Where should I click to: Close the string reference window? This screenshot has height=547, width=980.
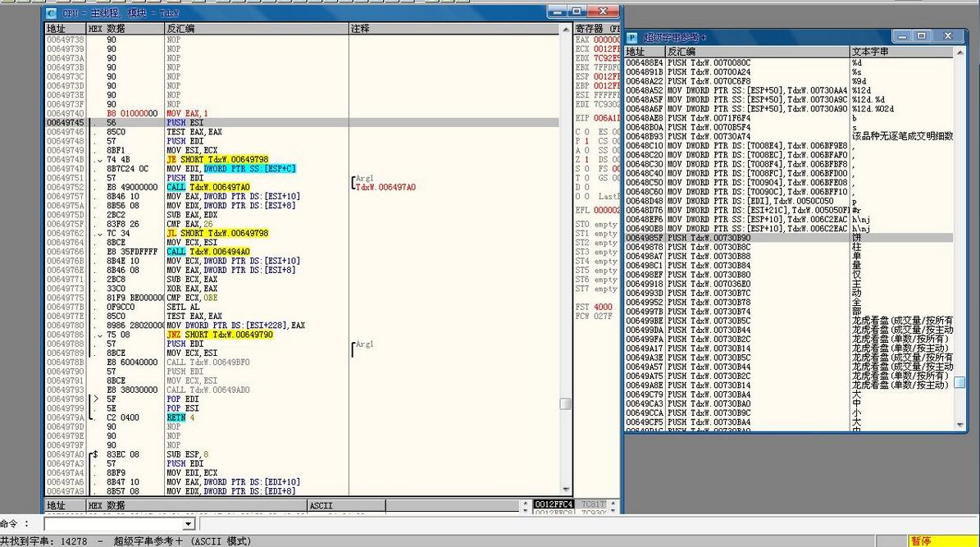949,36
